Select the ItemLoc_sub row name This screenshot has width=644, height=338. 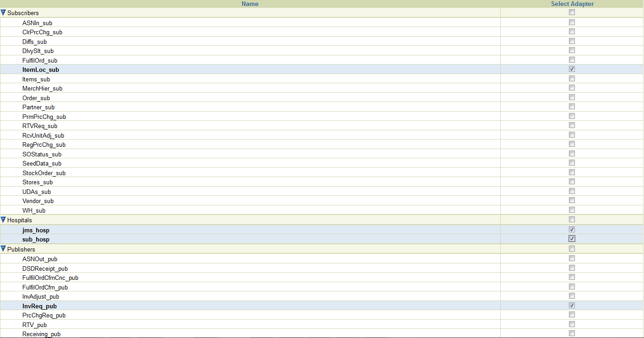click(x=41, y=70)
